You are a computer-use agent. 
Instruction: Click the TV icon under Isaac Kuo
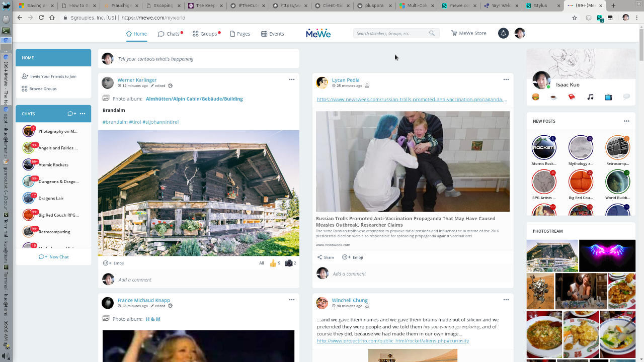click(608, 97)
